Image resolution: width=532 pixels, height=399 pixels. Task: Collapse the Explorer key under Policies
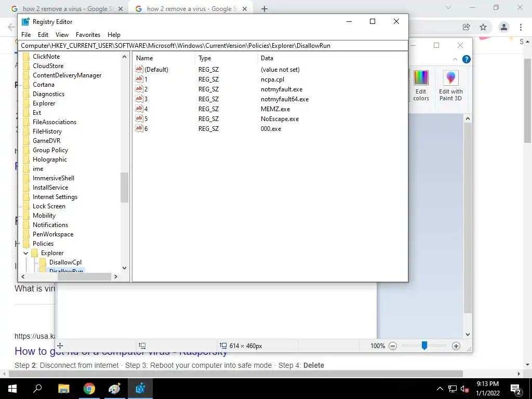point(26,253)
